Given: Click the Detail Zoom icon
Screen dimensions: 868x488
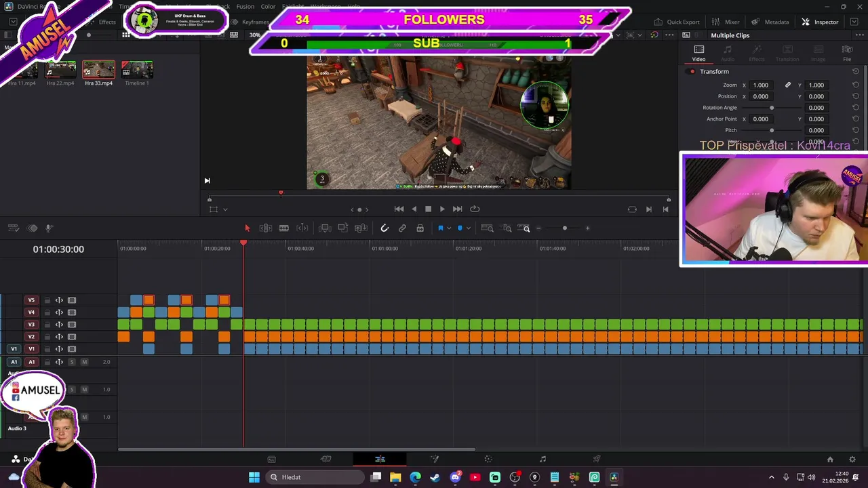Looking at the screenshot, I should pyautogui.click(x=507, y=228).
